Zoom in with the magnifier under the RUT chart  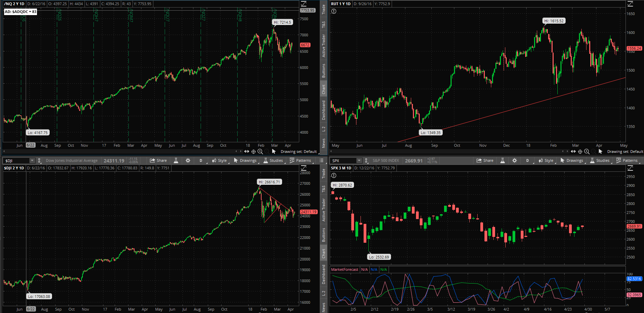tap(587, 151)
